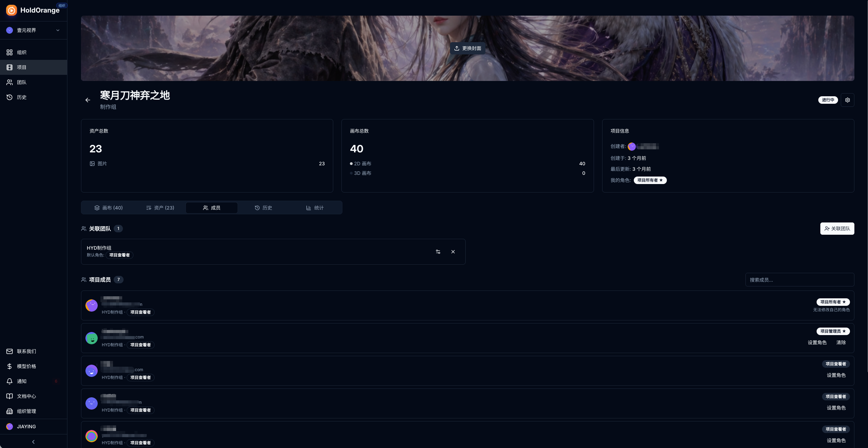Open 组织管理 in the sidebar

pyautogui.click(x=33, y=411)
